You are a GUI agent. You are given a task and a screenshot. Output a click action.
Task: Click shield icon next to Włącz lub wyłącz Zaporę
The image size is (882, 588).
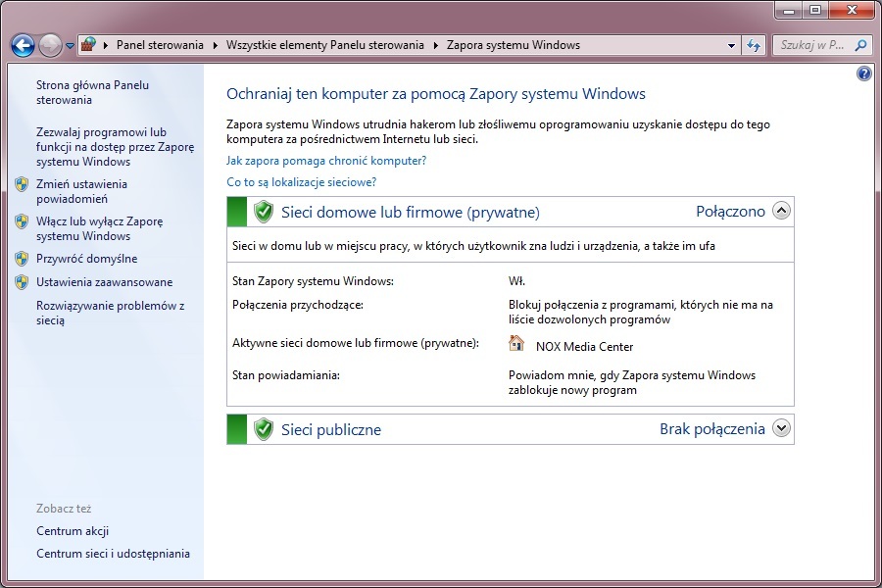pyautogui.click(x=22, y=221)
